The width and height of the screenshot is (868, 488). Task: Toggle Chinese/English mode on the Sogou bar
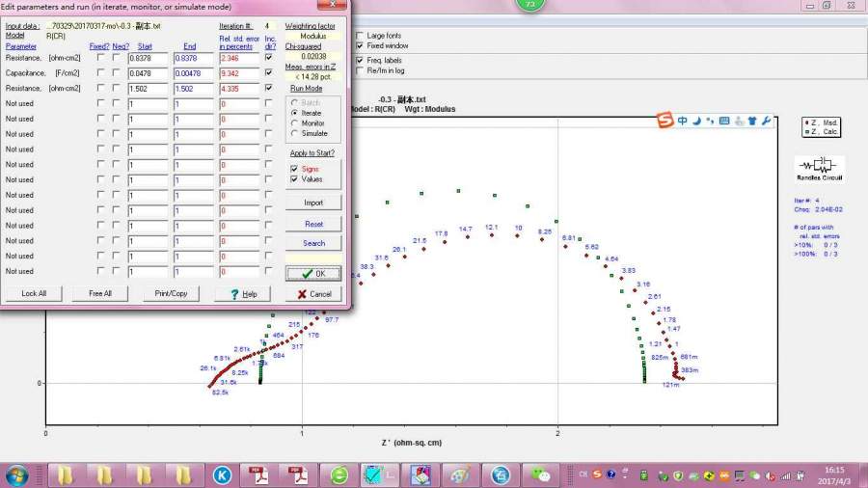pos(683,121)
